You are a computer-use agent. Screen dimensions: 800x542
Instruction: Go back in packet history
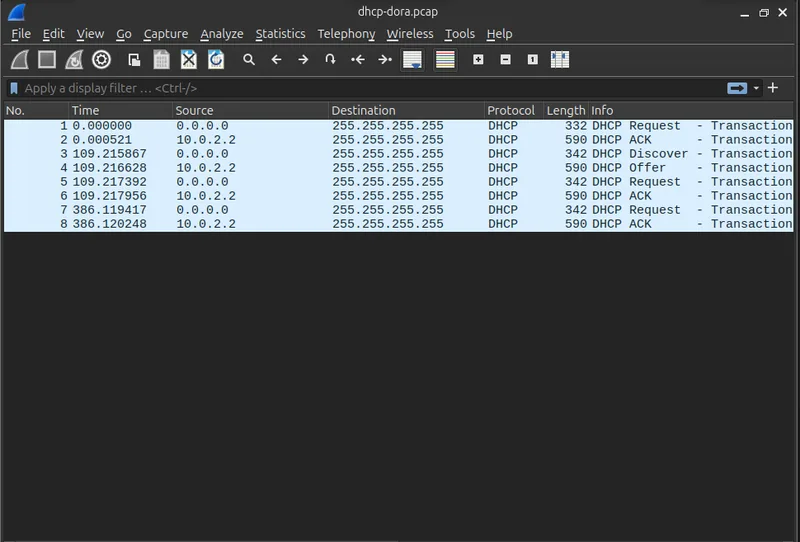pyautogui.click(x=276, y=60)
